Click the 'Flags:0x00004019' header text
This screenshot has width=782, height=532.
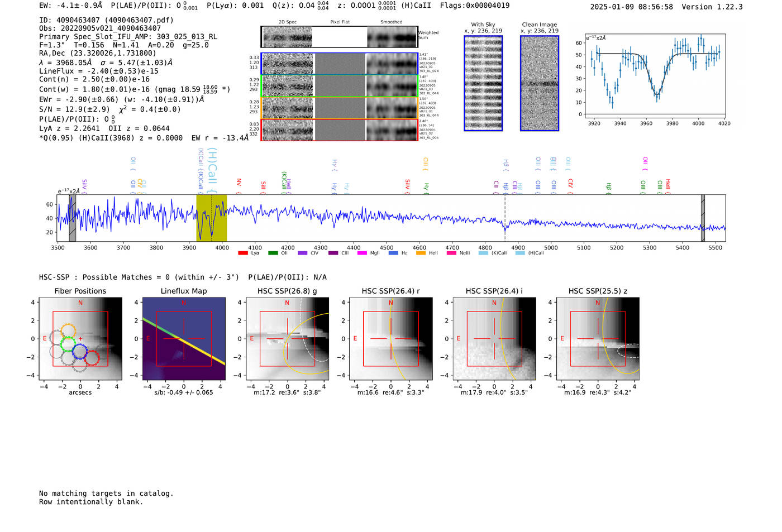click(x=475, y=6)
